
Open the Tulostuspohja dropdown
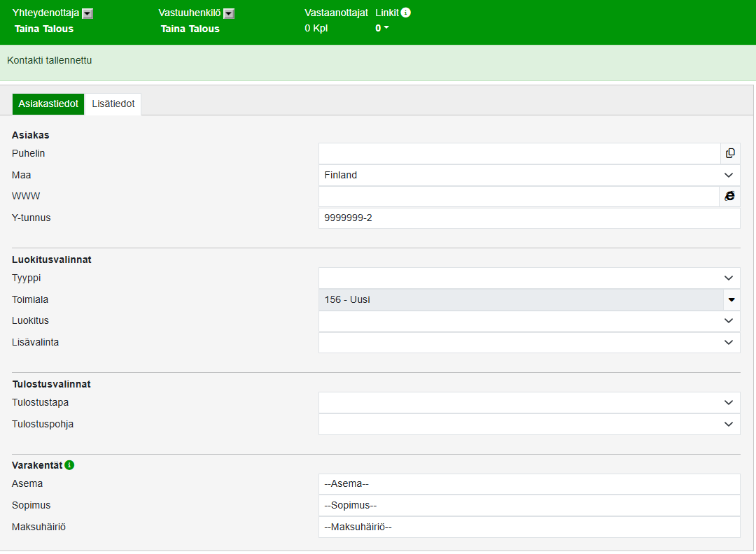[528, 424]
